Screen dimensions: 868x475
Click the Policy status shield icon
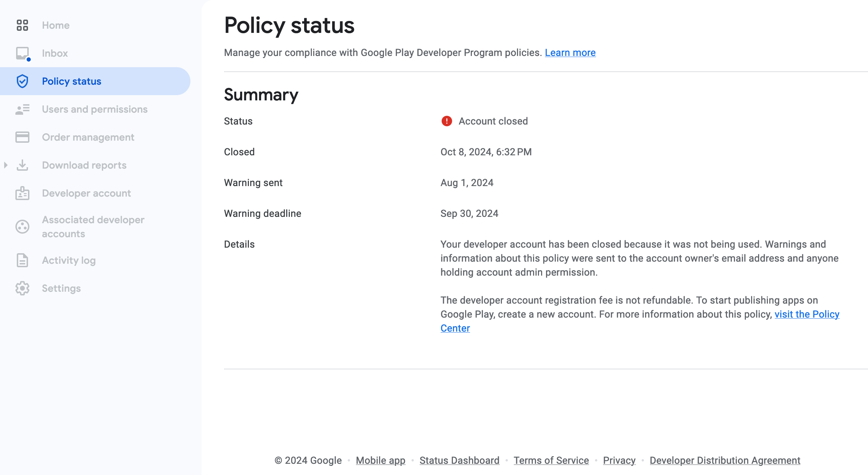[x=22, y=81]
